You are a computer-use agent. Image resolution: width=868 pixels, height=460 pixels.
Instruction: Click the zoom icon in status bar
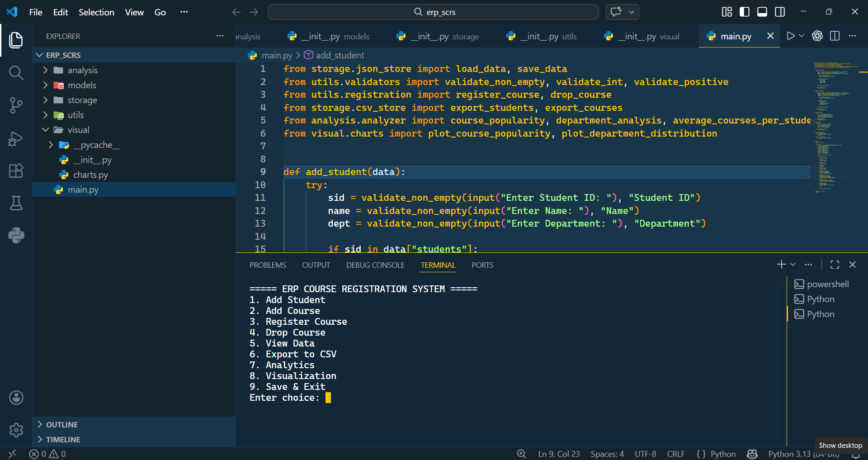521,454
